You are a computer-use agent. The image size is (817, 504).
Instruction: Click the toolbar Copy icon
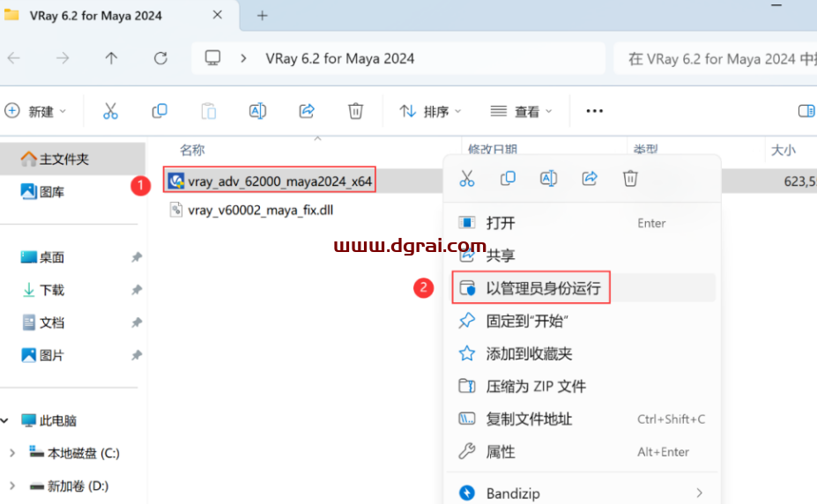(x=160, y=111)
